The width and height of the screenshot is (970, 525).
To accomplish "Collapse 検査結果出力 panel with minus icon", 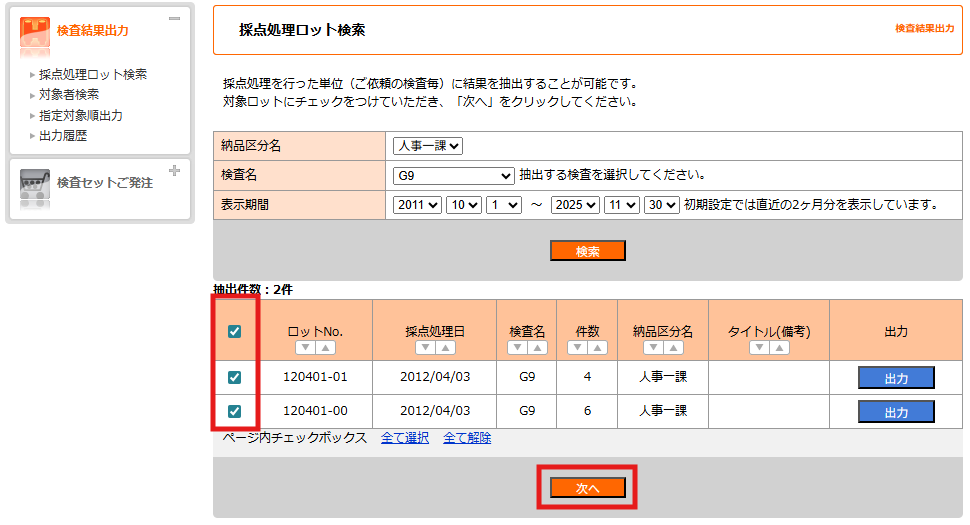I will 174,19.
